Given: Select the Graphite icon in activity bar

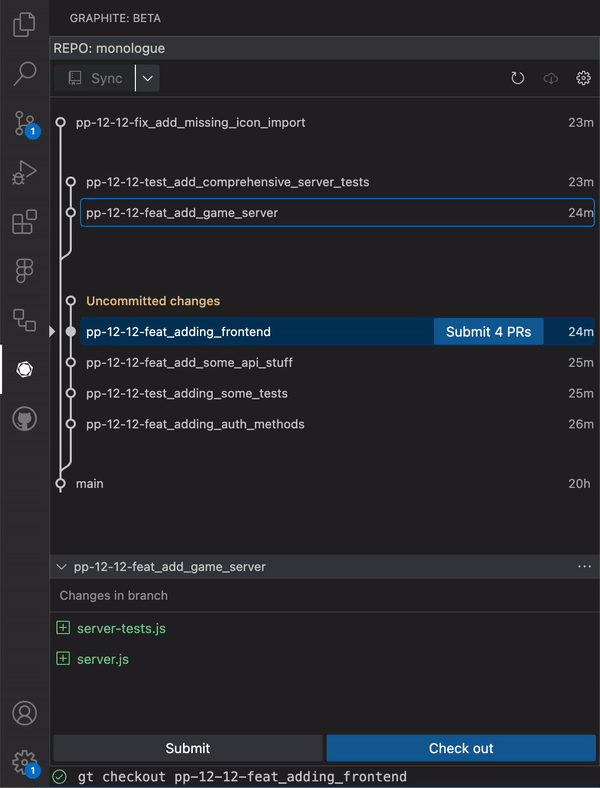Looking at the screenshot, I should (24, 369).
